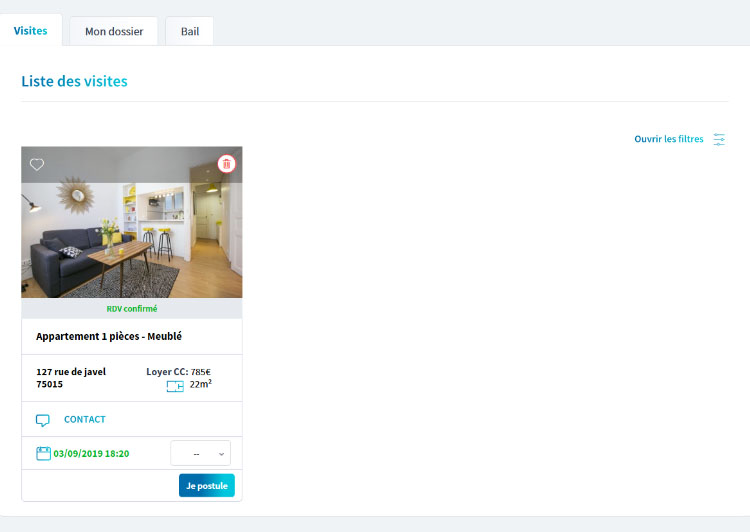Click the CONTACT link

click(84, 420)
